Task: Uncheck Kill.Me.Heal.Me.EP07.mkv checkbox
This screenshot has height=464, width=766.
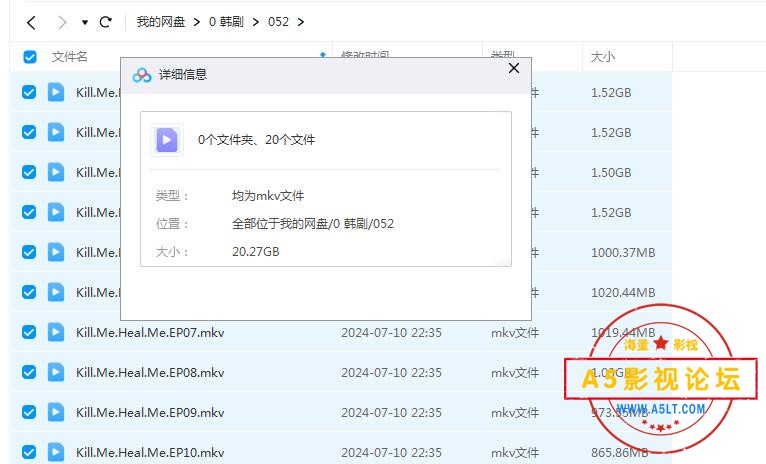Action: pos(29,333)
